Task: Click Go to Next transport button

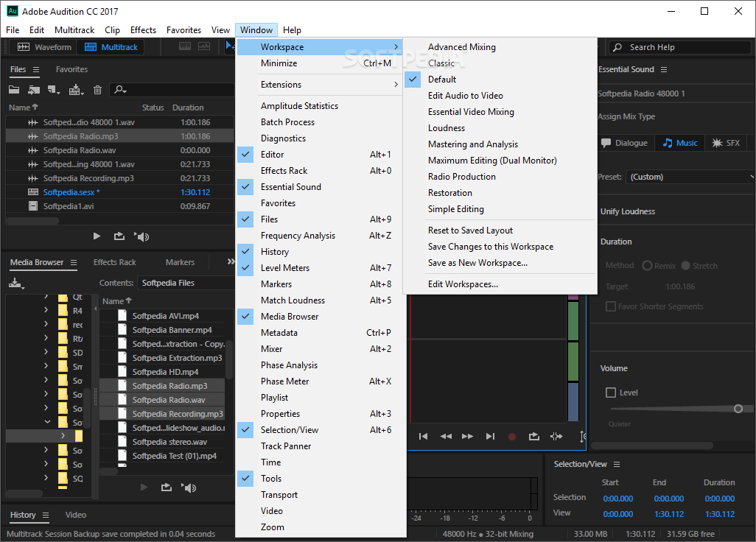Action: click(490, 437)
